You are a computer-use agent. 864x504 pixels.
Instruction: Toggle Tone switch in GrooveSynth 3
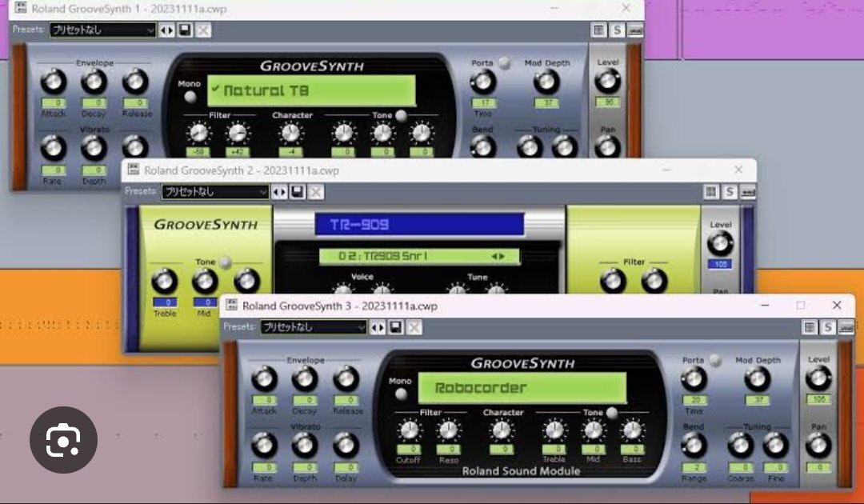pos(612,413)
